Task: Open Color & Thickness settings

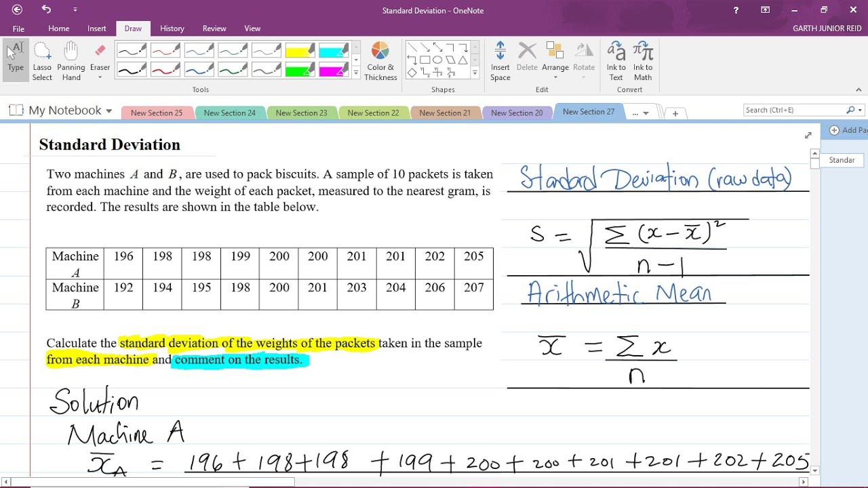Action: 380,61
